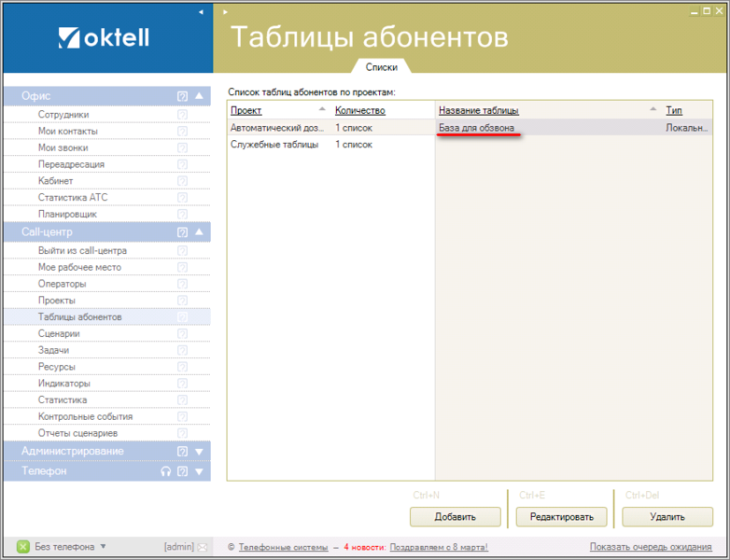This screenshot has width=730, height=560.
Task: Open help icon in Телефон header
Action: click(183, 471)
